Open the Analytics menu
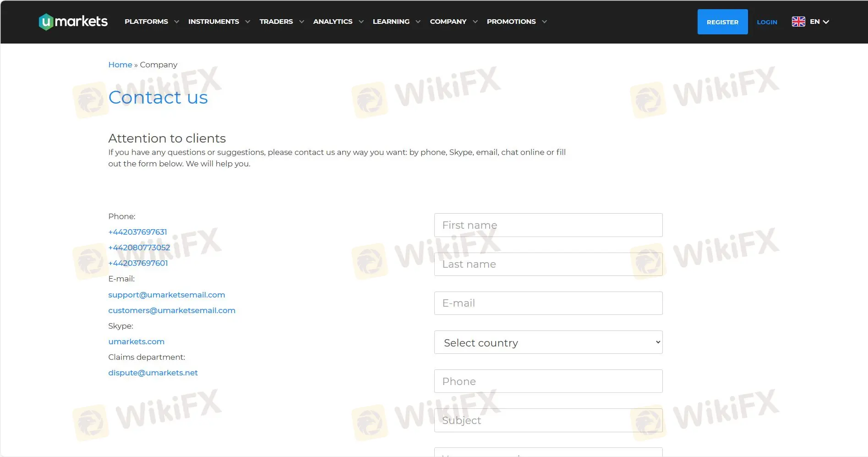 click(333, 22)
